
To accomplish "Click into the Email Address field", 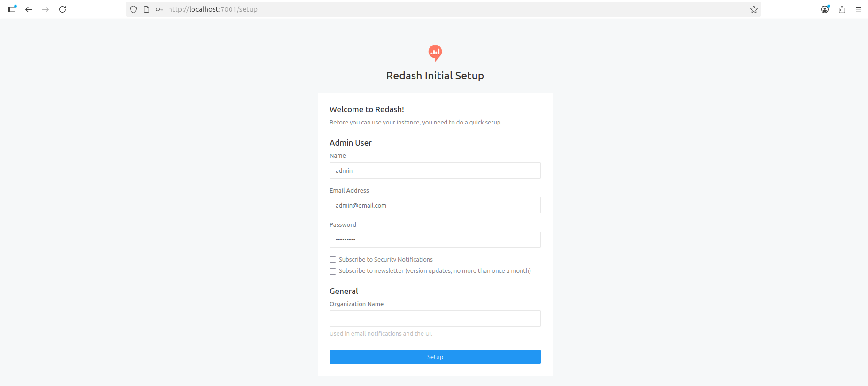I will pos(435,205).
